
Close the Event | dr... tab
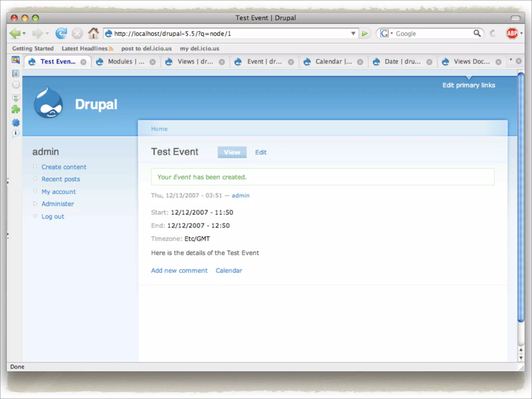click(x=291, y=62)
